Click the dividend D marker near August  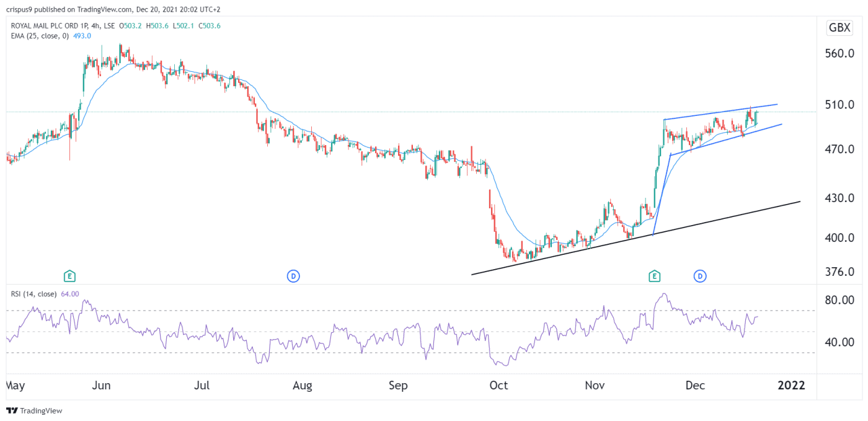pos(293,275)
